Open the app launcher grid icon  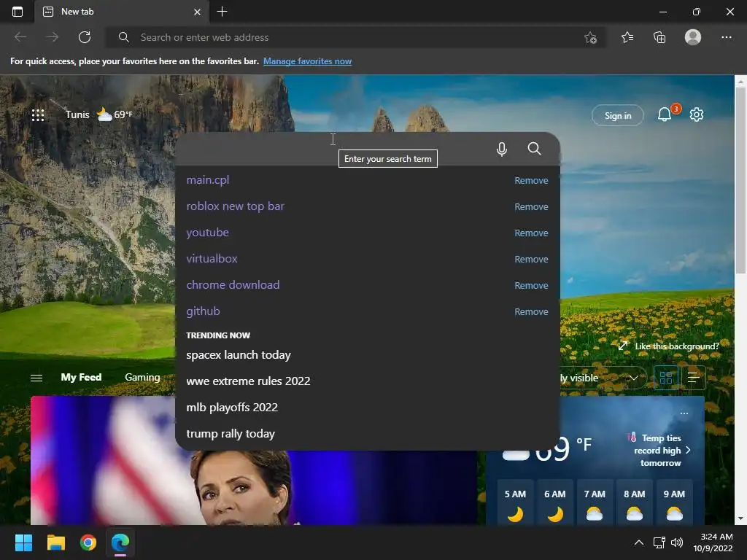coord(38,114)
